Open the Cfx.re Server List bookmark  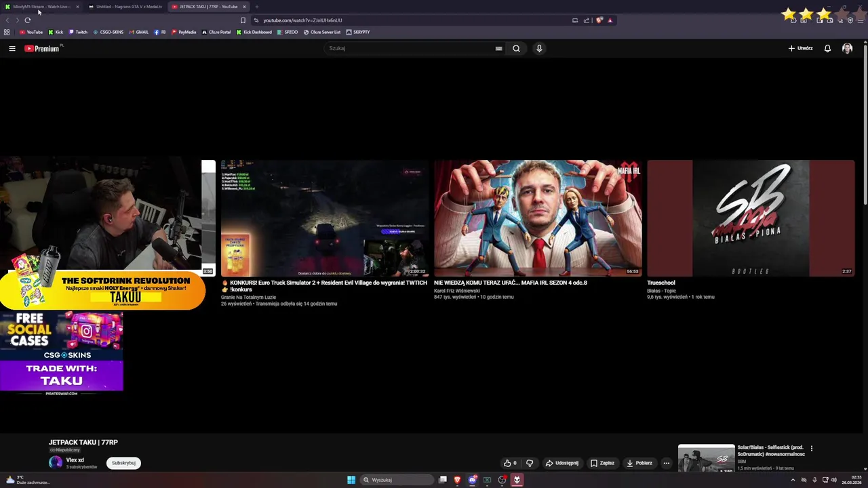[x=322, y=32]
